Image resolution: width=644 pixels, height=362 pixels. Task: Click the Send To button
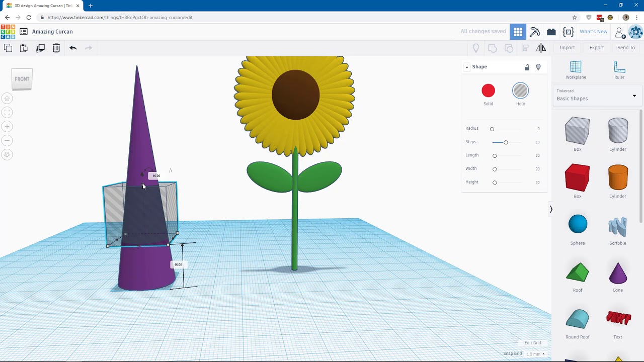(626, 48)
